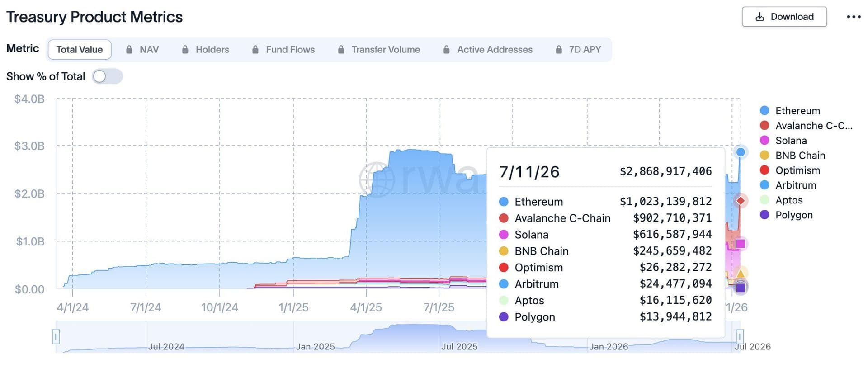Click the Avalanche red diamond data point marker
The image size is (868, 368).
click(741, 200)
